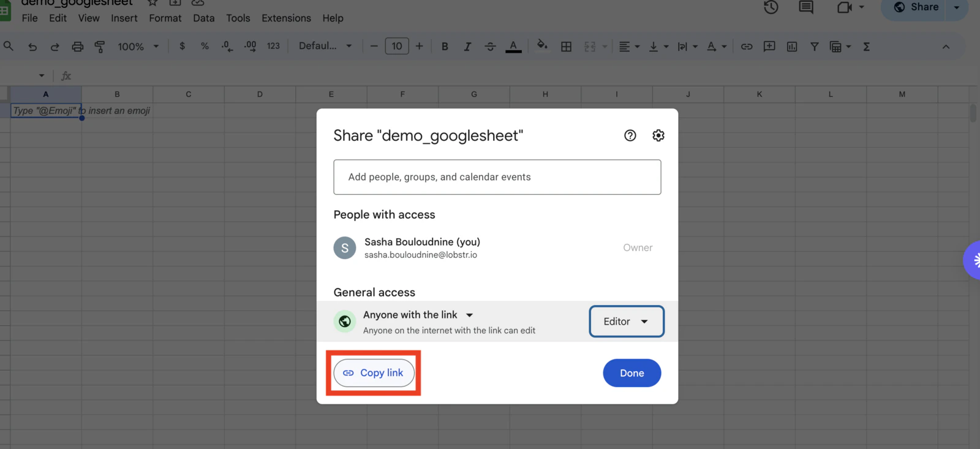980x449 pixels.
Task: Click the Create a filter icon
Action: [815, 47]
